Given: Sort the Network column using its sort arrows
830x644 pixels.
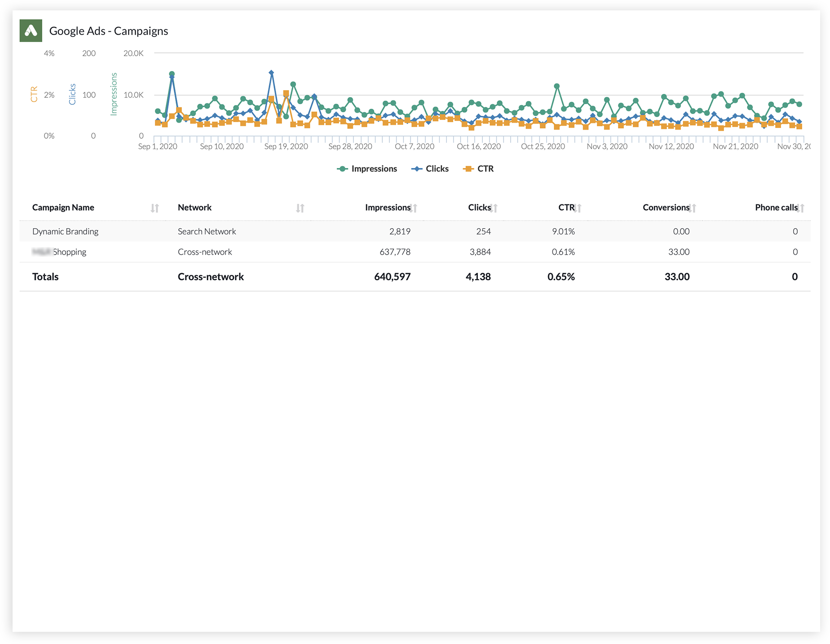Looking at the screenshot, I should [300, 207].
